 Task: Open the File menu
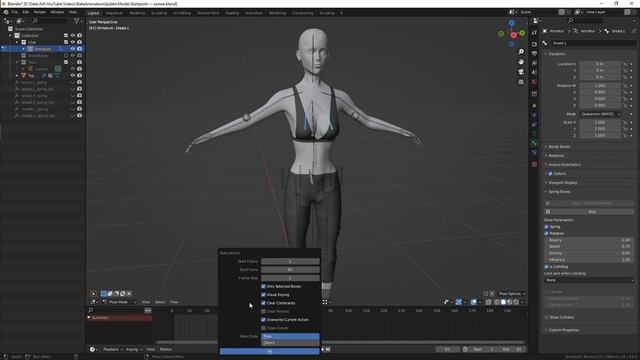click(x=15, y=12)
